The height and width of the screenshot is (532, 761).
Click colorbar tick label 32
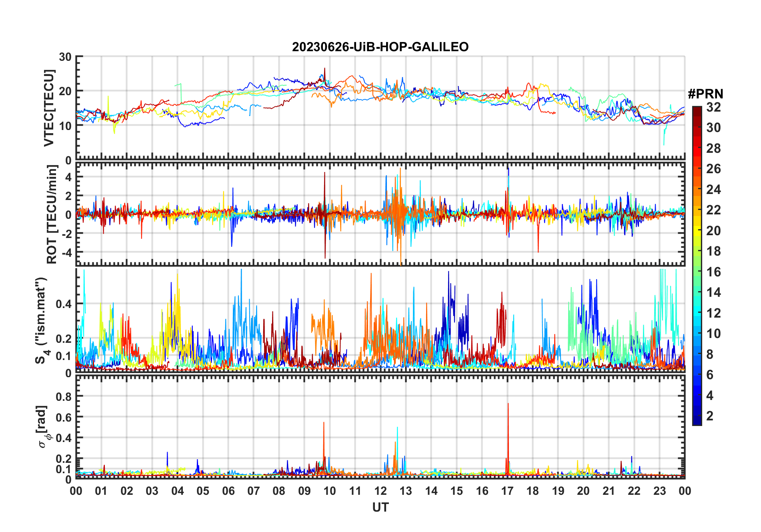click(713, 107)
